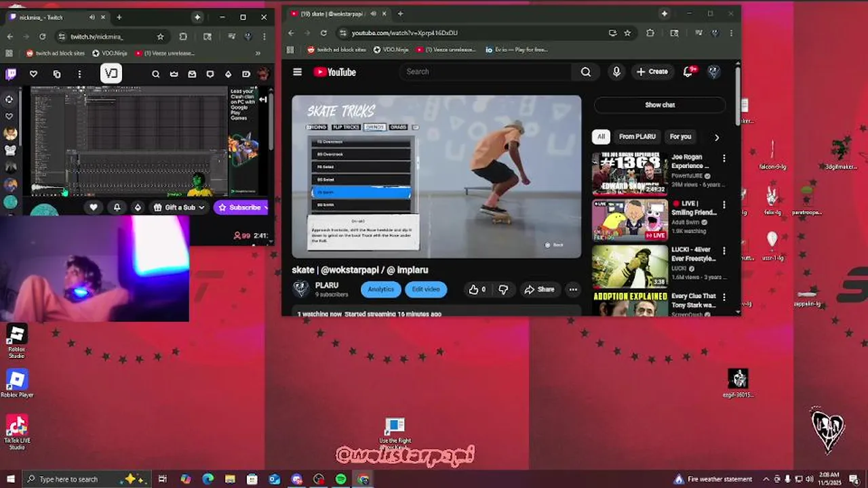Screen dimensions: 868x488
Task: Select the From PLARU filter chip
Action: click(x=637, y=137)
